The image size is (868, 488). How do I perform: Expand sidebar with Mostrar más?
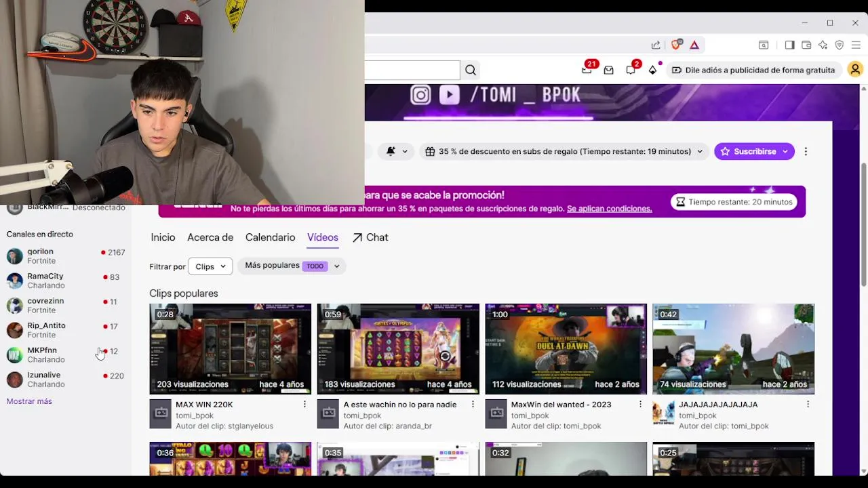pyautogui.click(x=29, y=401)
